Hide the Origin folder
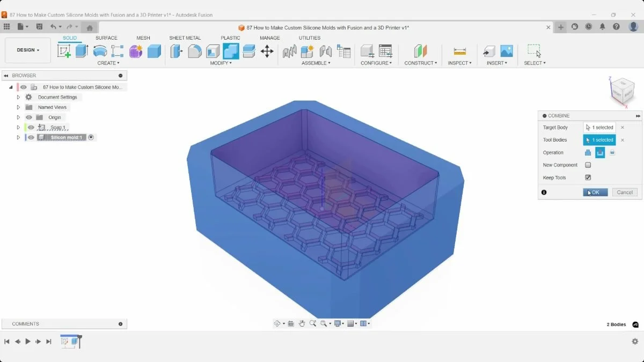Screen dimensions: 644x362 [29, 117]
